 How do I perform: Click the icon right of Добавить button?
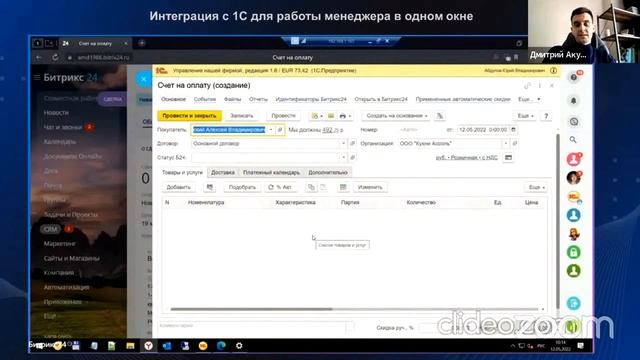210,187
